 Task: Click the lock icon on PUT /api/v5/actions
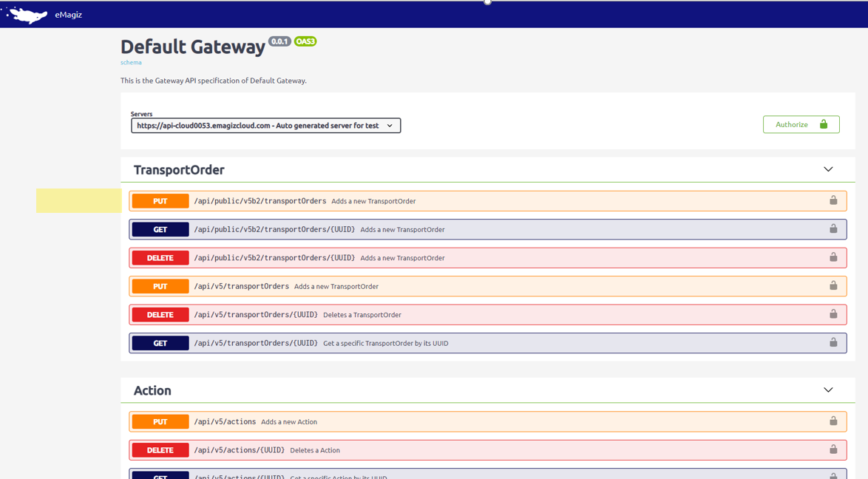click(834, 421)
